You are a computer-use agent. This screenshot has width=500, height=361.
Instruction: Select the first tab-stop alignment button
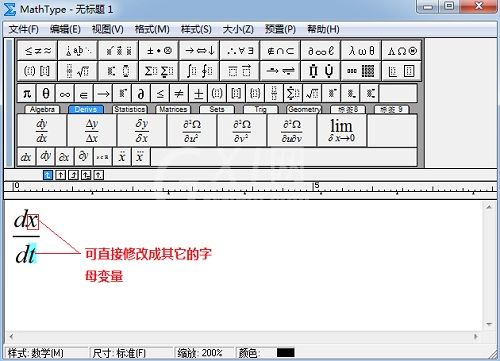(48, 175)
